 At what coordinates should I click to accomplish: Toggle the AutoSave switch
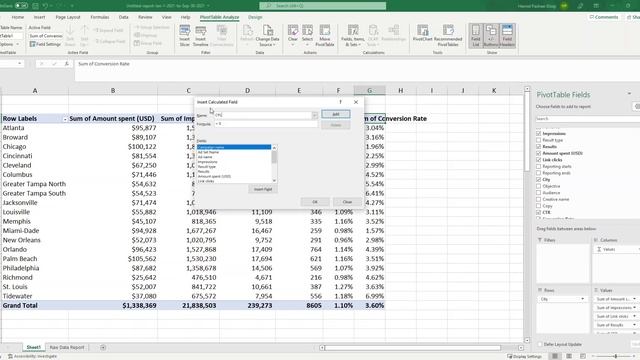tap(20, 6)
